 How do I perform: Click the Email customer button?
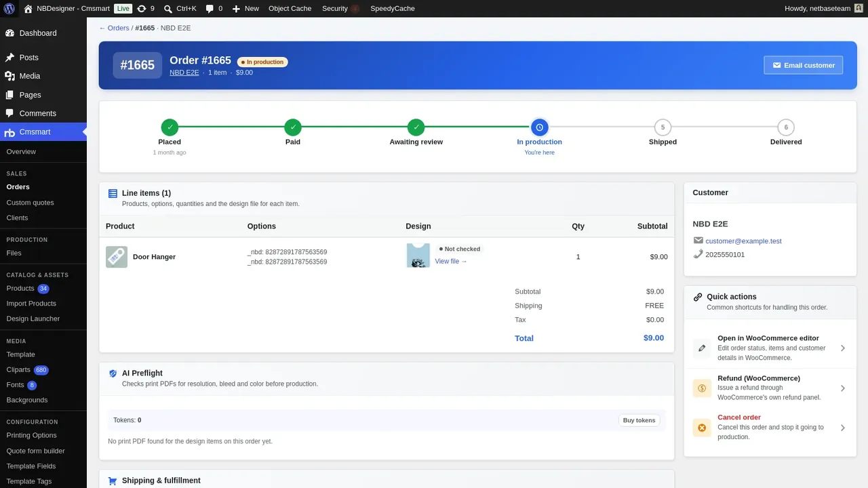804,65
